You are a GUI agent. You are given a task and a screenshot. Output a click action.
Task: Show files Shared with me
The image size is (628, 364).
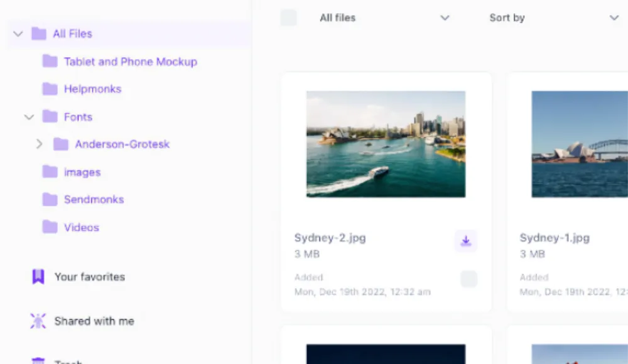(x=94, y=321)
